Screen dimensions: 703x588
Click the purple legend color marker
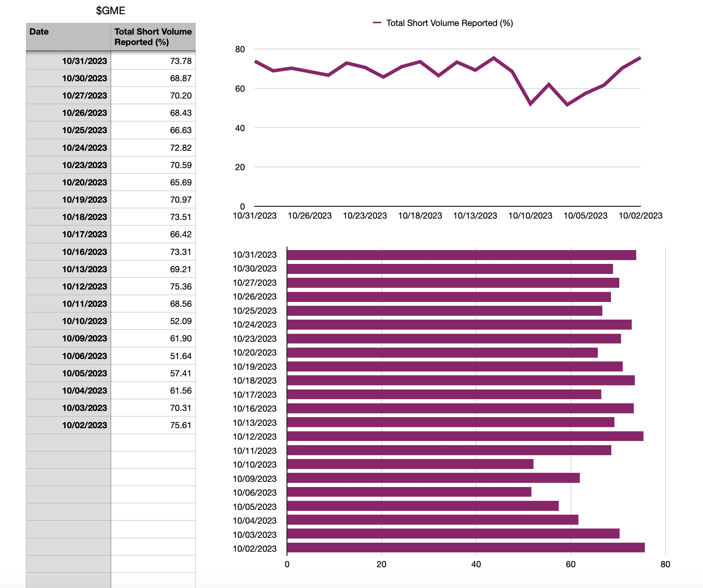pyautogui.click(x=377, y=23)
